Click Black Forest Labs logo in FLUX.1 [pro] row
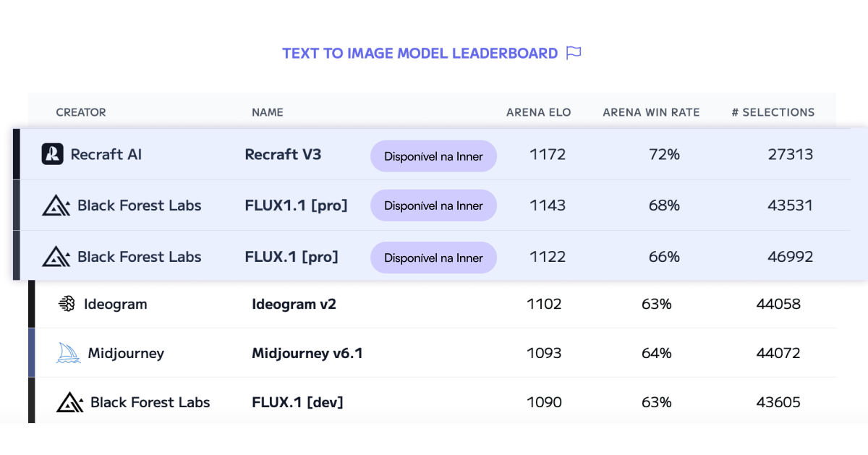The width and height of the screenshot is (868, 455). 56,257
